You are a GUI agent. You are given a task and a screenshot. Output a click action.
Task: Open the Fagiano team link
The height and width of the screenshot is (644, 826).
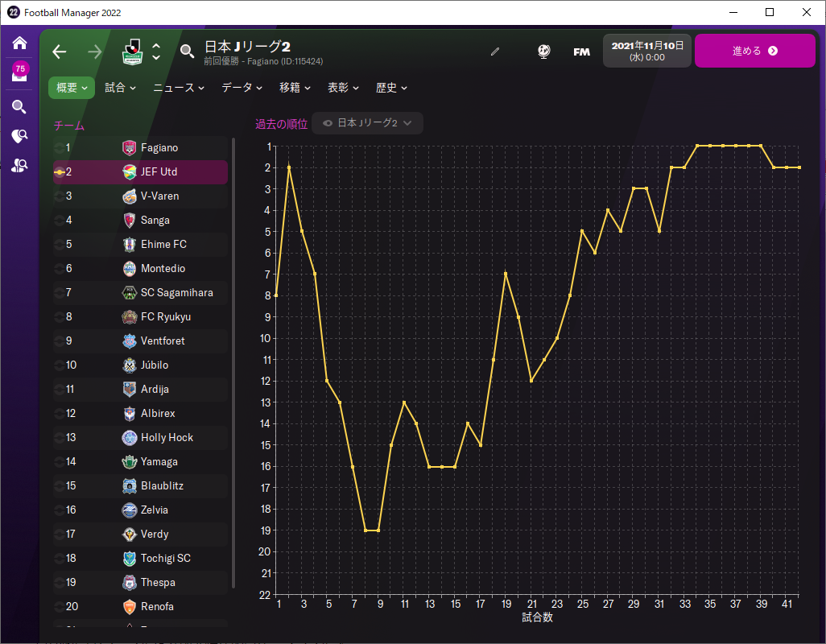click(159, 148)
